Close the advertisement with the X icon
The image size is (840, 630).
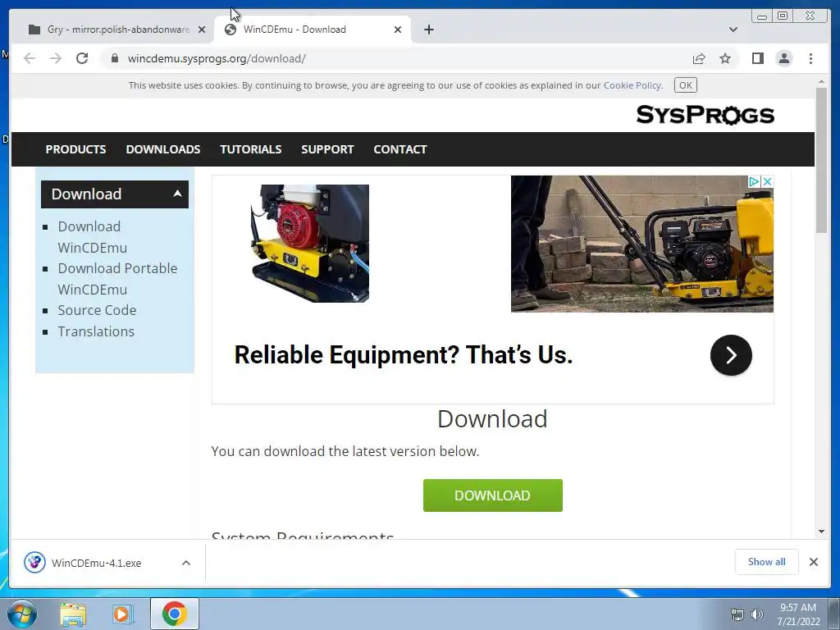pyautogui.click(x=767, y=181)
